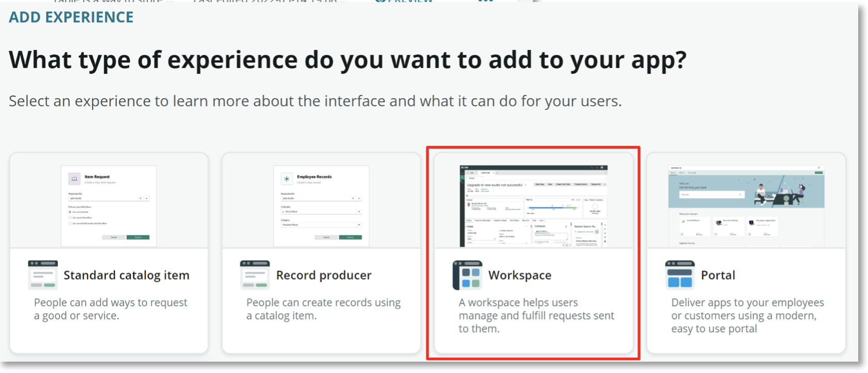The width and height of the screenshot is (868, 373).
Task: Click the Standard catalog item icon
Action: click(x=43, y=275)
